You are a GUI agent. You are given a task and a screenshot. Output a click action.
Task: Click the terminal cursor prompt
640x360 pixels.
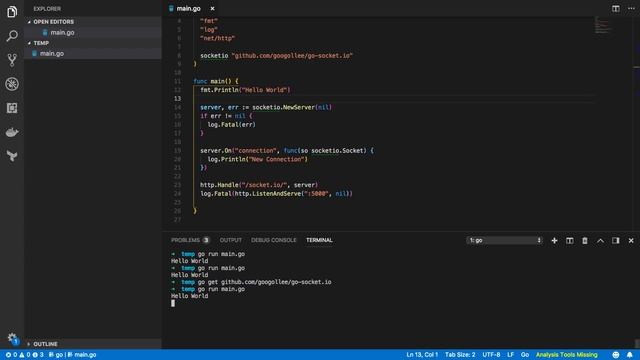click(x=173, y=303)
